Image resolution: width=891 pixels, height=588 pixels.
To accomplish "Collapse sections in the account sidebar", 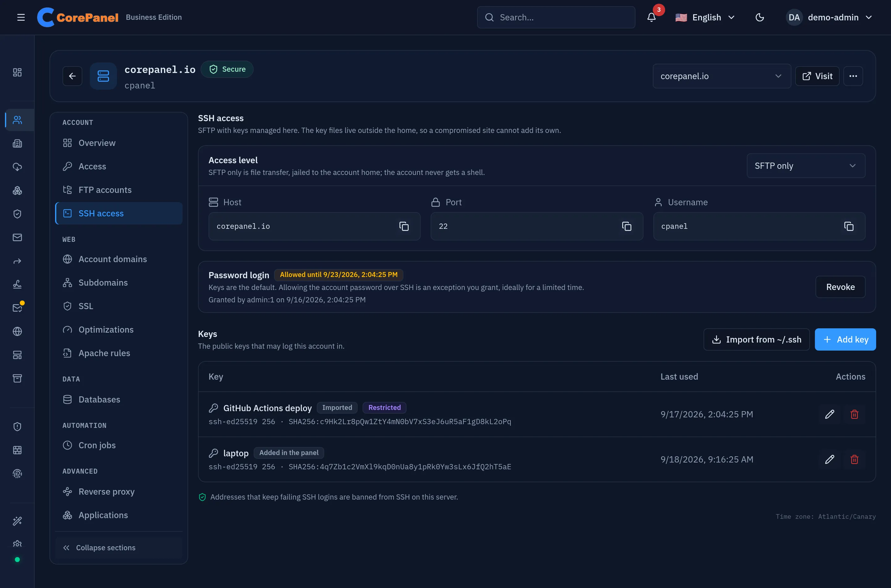I will click(118, 548).
